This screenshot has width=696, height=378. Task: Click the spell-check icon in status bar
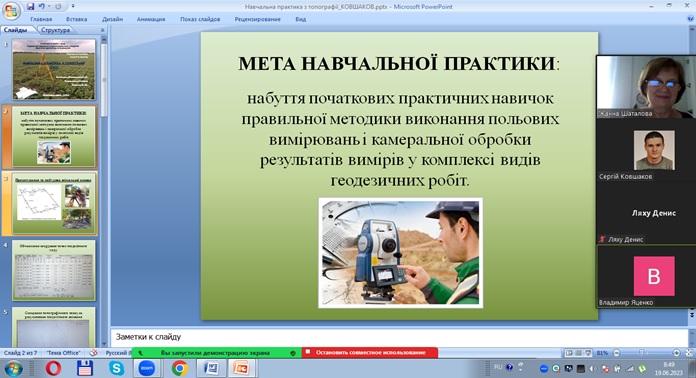coord(94,353)
